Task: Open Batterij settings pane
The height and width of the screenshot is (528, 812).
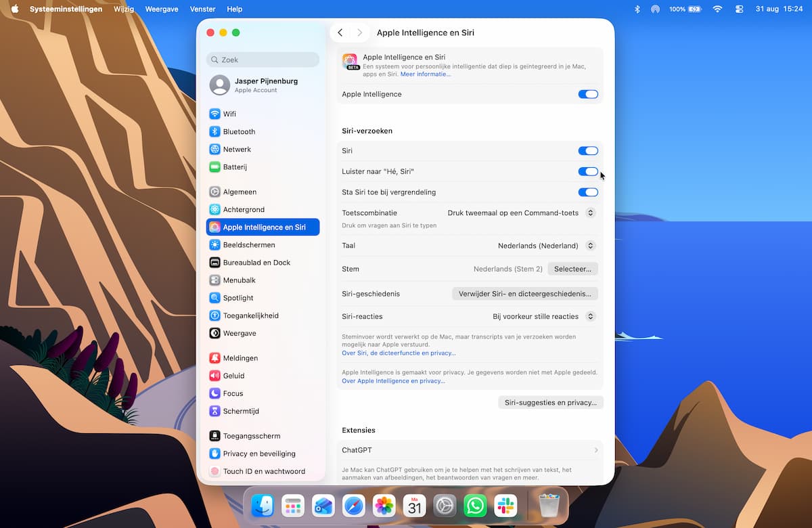Action: click(x=263, y=167)
